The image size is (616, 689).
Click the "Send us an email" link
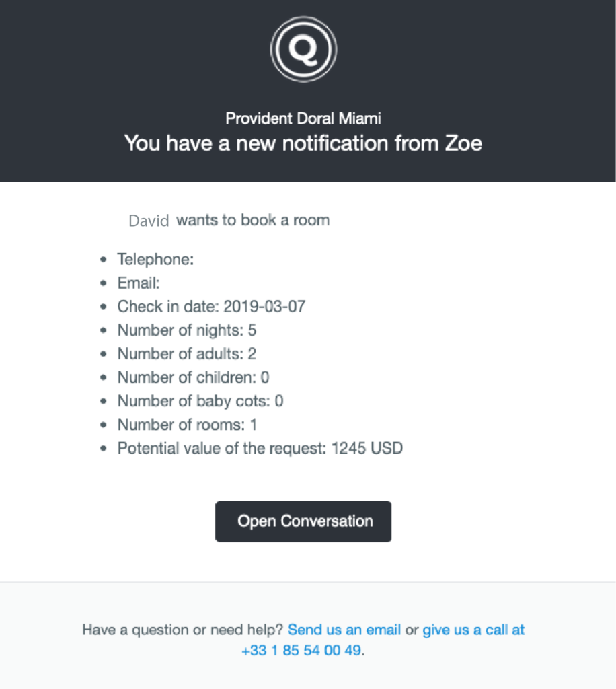[344, 630]
